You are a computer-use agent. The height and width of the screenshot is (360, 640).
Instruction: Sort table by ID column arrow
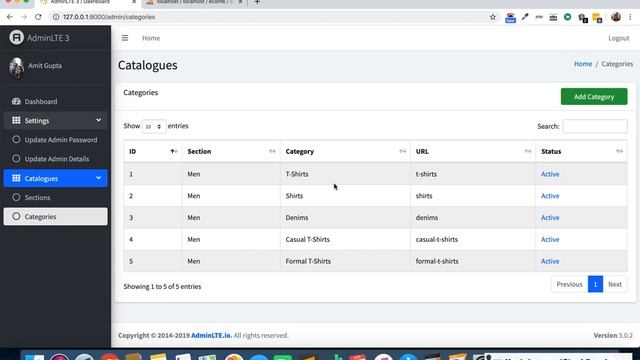click(x=173, y=151)
